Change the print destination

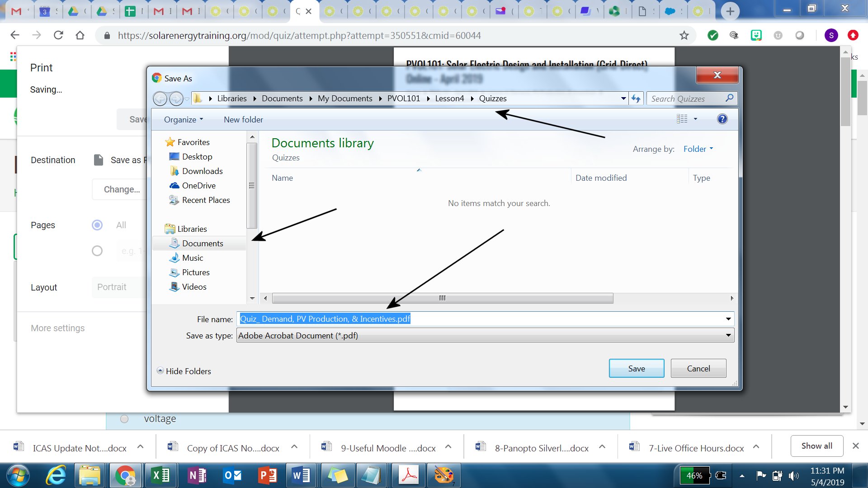(121, 189)
